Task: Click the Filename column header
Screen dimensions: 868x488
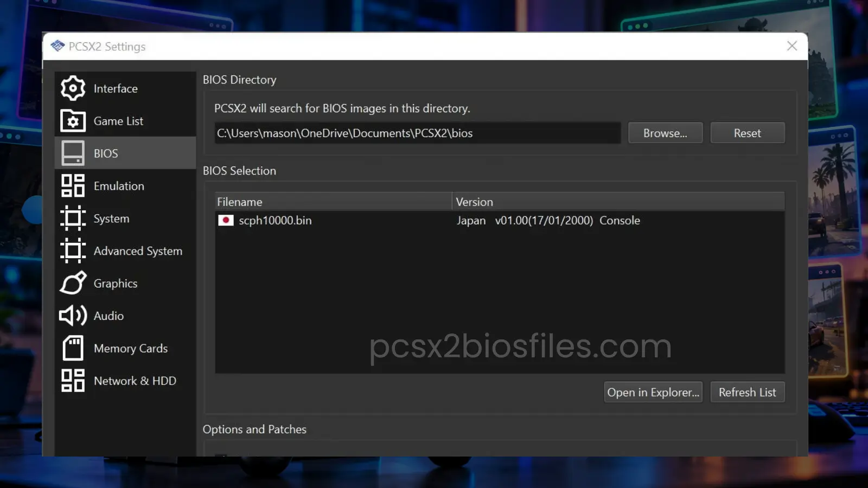Action: (333, 202)
